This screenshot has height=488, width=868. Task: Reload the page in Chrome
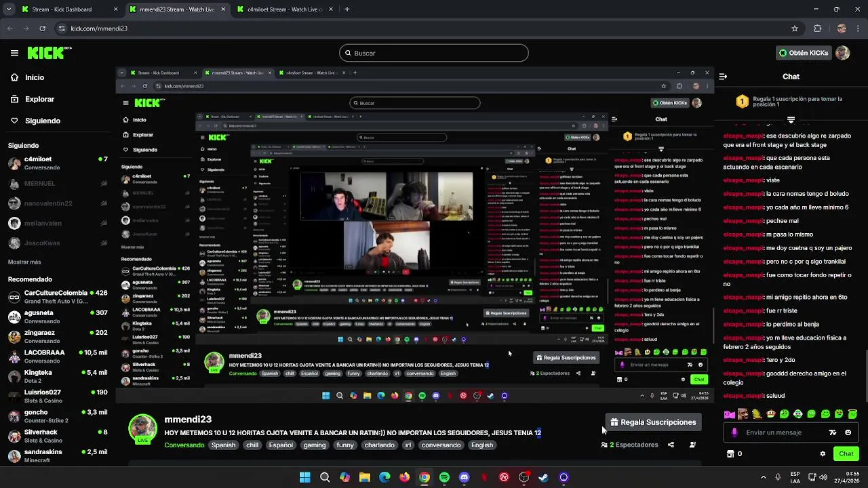click(42, 28)
